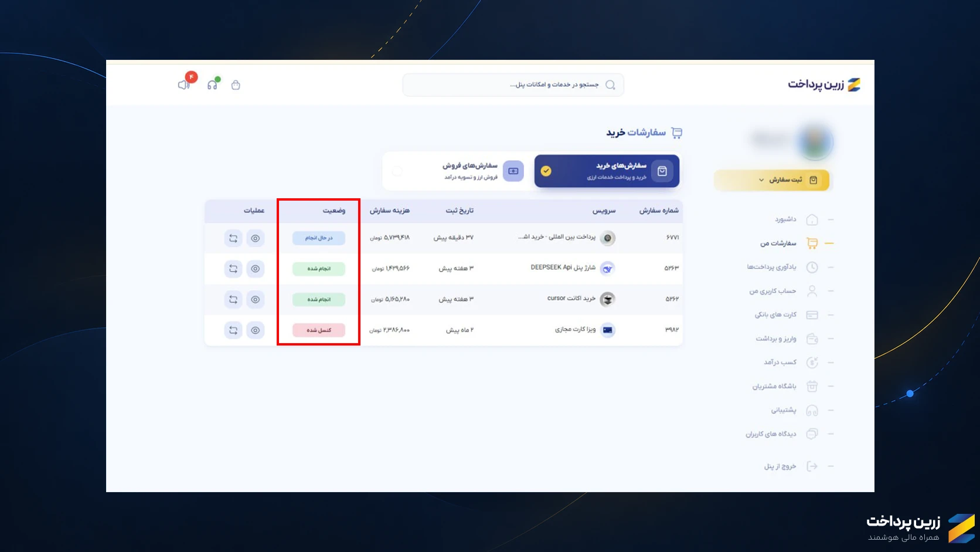This screenshot has height=552, width=980.
Task: Open the کسب درآمد money icon
Action: (x=812, y=363)
